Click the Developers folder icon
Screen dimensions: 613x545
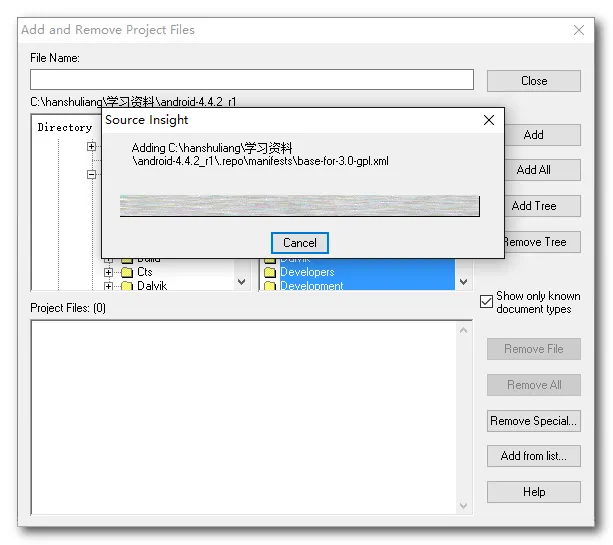270,272
